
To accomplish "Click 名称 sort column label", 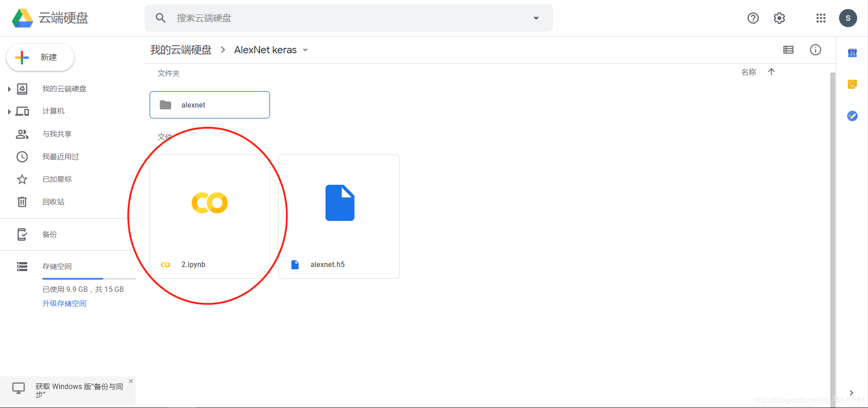I will pyautogui.click(x=749, y=72).
